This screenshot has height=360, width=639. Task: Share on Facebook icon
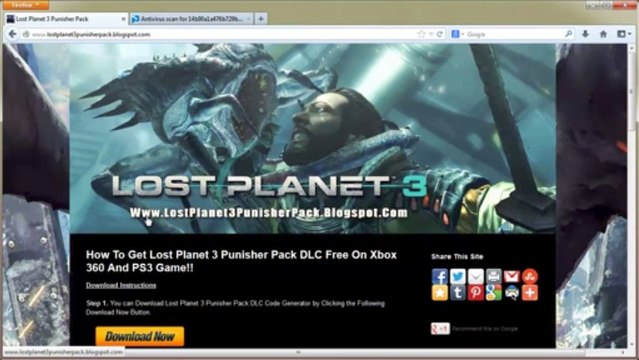[x=440, y=276]
